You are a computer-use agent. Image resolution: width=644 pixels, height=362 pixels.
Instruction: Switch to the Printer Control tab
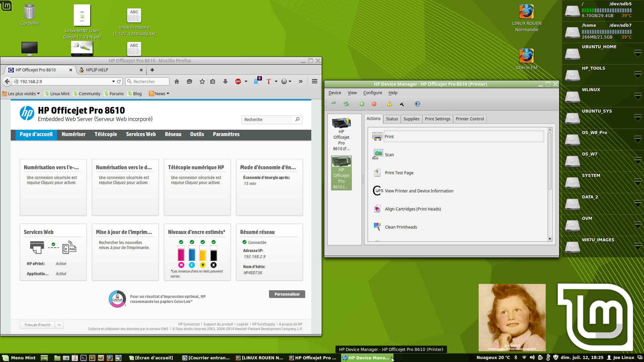[470, 119]
